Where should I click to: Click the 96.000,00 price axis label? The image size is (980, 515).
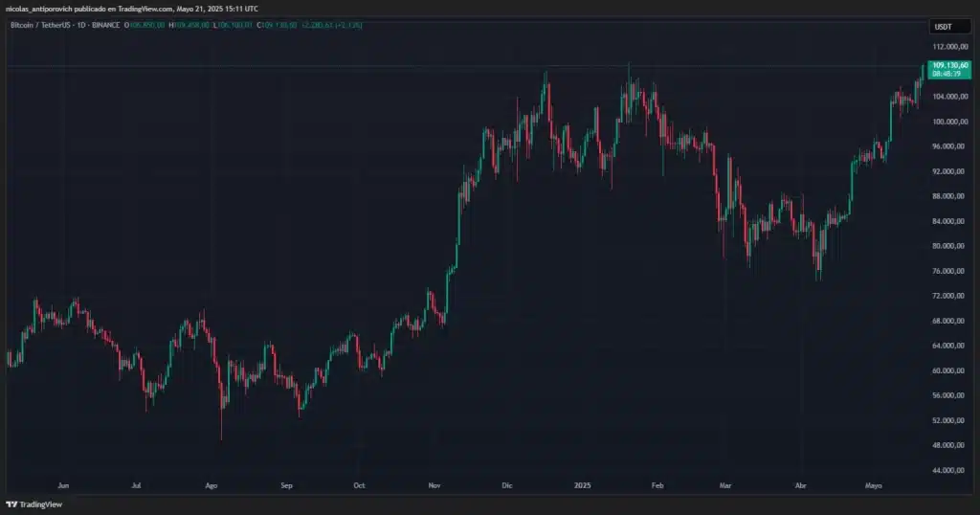pos(950,146)
